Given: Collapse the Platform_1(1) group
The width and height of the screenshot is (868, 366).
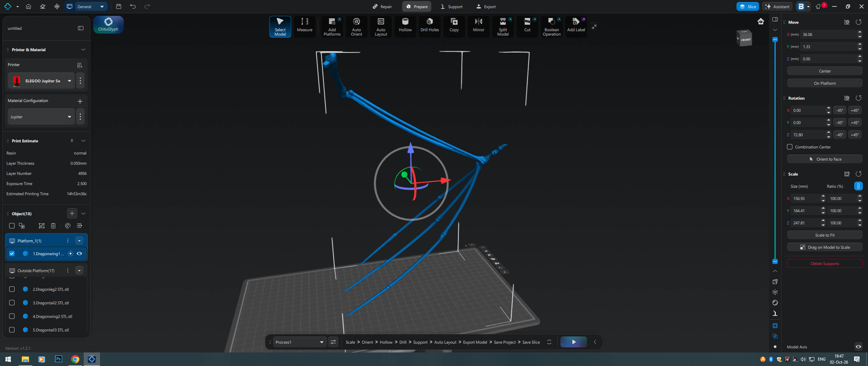Looking at the screenshot, I should (79, 241).
